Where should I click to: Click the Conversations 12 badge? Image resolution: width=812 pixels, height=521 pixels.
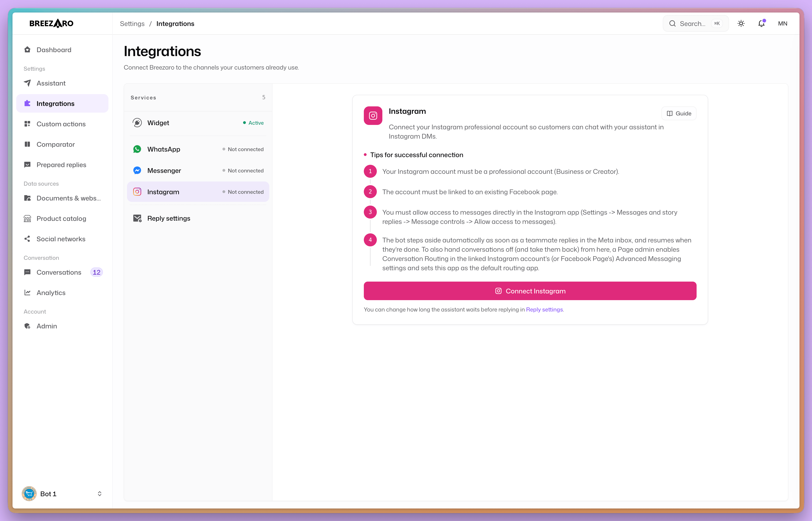96,272
